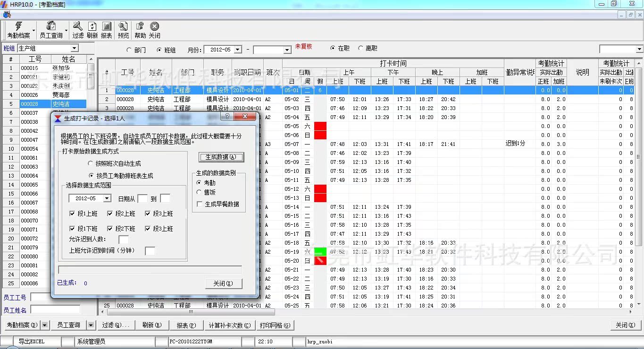Click bottom 刷新(R) button

click(151, 325)
